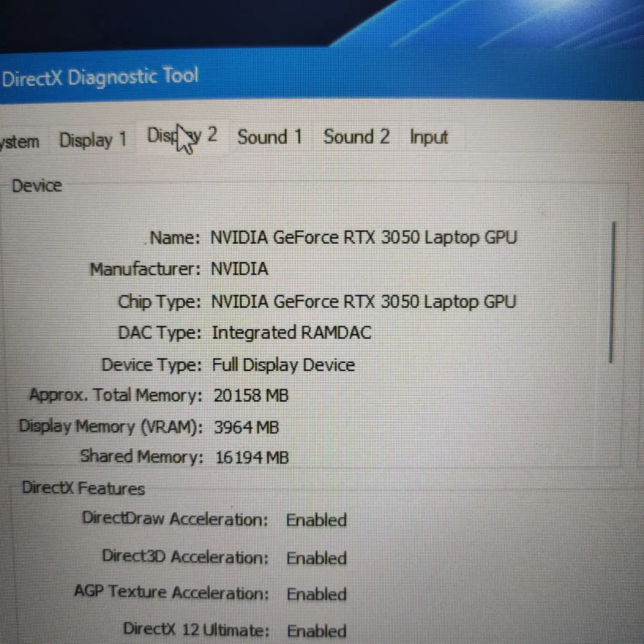The width and height of the screenshot is (644, 644).
Task: Switch to the System tab
Action: pos(19,142)
